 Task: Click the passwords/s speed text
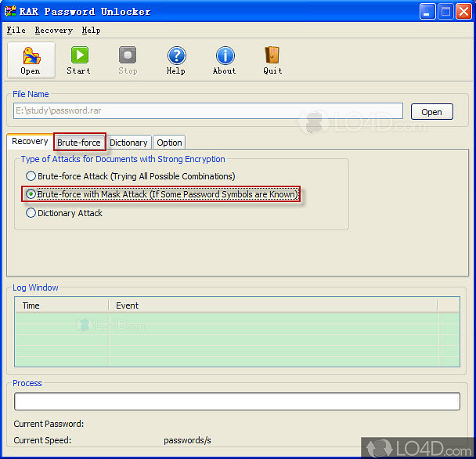187,440
